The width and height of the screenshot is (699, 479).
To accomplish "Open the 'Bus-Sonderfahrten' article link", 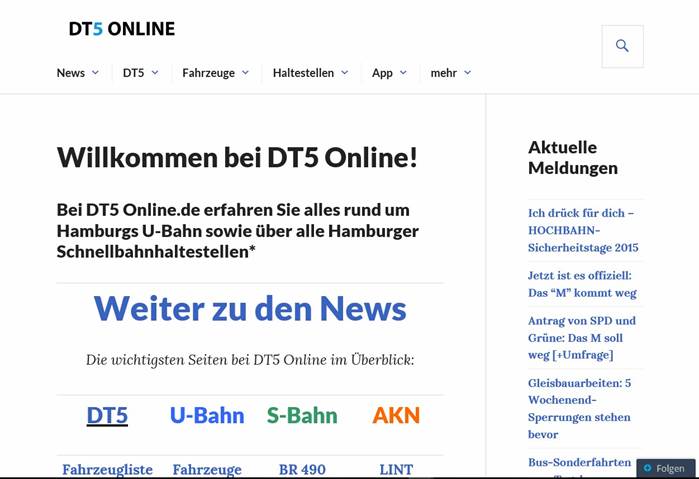I will (580, 462).
